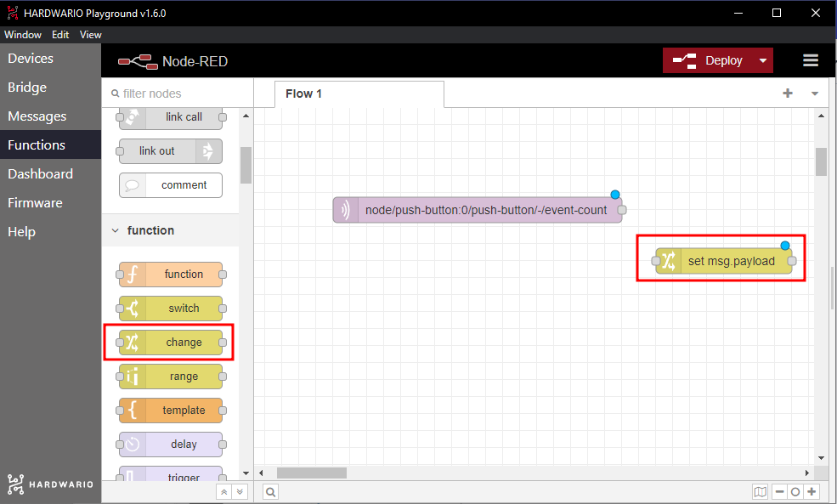The height and width of the screenshot is (504, 837).
Task: Select the link call palette node
Action: (171, 117)
